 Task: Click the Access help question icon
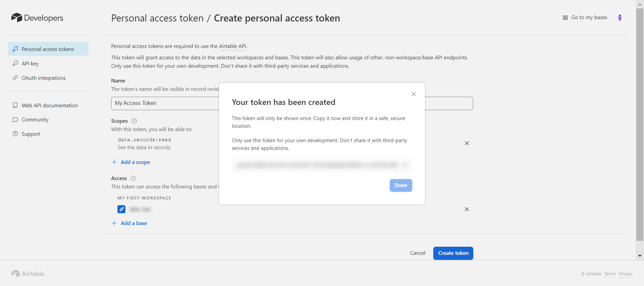pos(133,178)
